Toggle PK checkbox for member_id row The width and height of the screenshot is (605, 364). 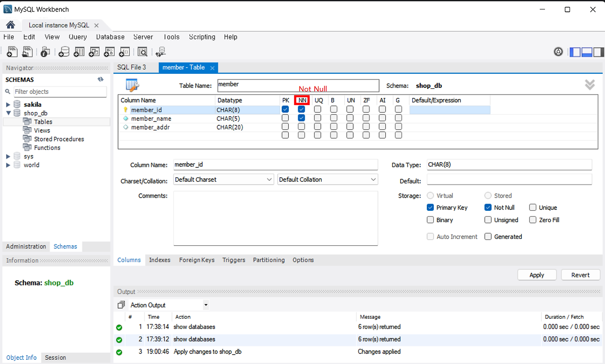285,109
